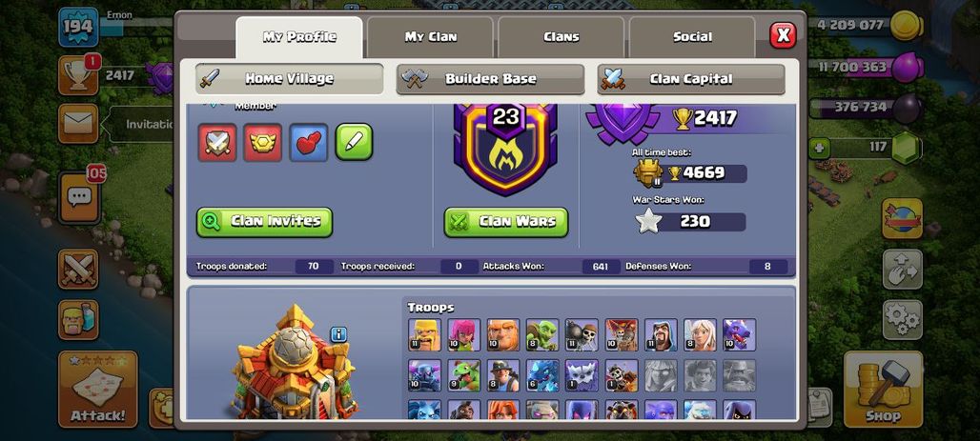980x441 pixels.
Task: Open the Clans tab
Action: click(561, 37)
